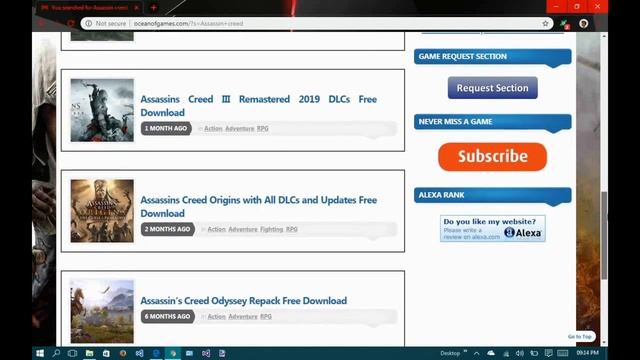Click Adventure tag under Creed III Remastered
This screenshot has width=640, height=360.
pyautogui.click(x=240, y=129)
